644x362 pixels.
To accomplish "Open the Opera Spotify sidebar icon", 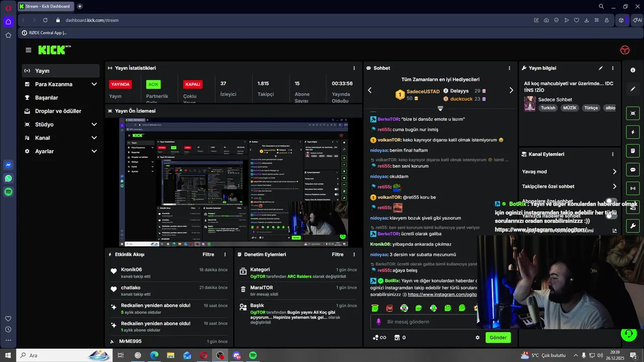I will 8,192.
